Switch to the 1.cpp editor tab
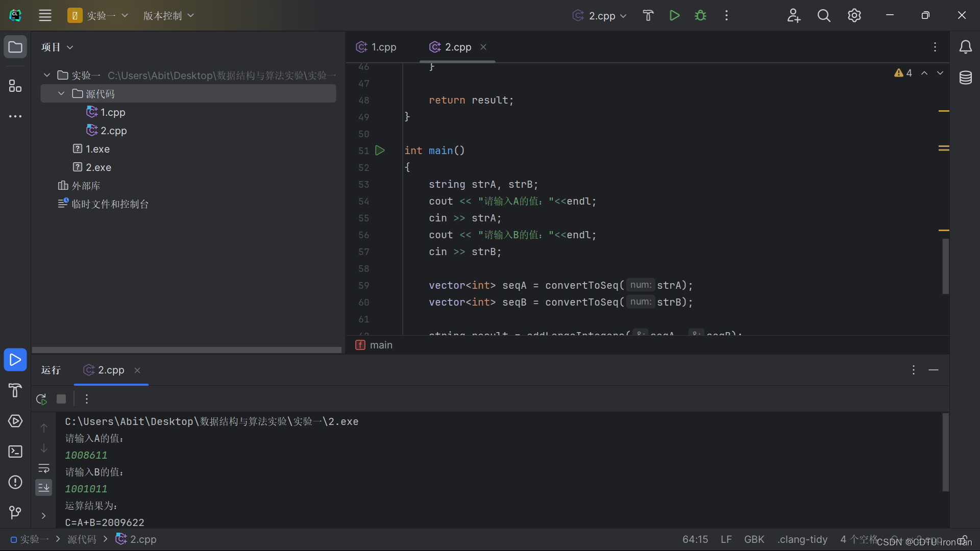This screenshot has width=980, height=551. click(377, 47)
